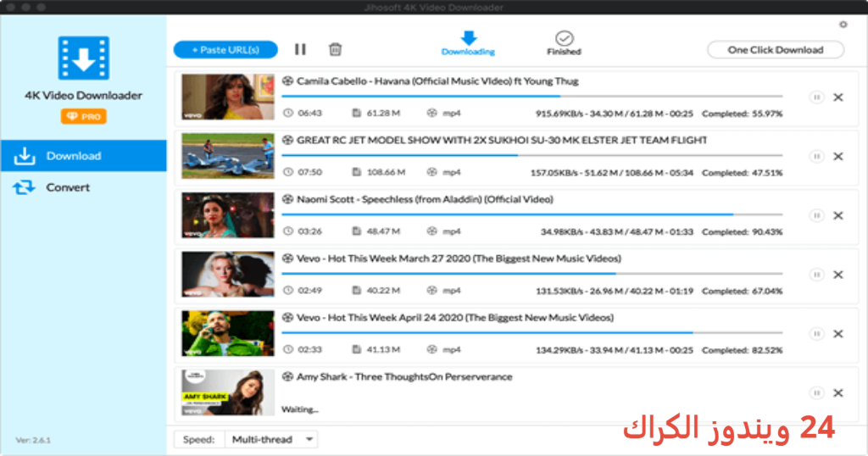This screenshot has width=868, height=456.
Task: Pause the Naomi Scott Speechless download
Action: click(x=816, y=216)
